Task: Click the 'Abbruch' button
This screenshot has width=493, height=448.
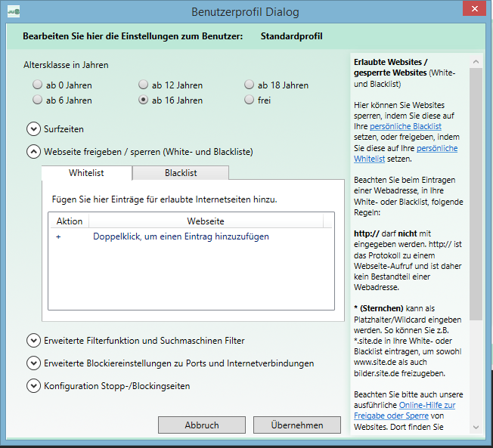Action: pos(202,425)
